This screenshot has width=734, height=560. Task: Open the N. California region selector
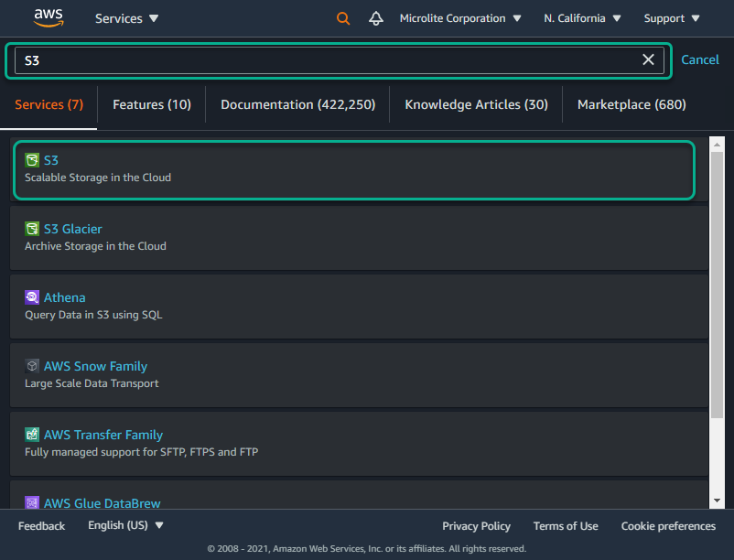[x=582, y=18]
